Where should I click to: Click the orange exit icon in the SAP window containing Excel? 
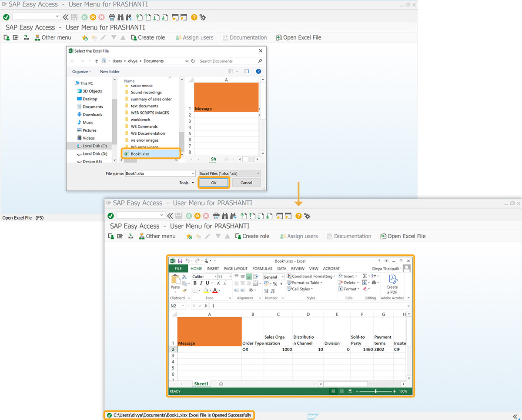point(197,216)
